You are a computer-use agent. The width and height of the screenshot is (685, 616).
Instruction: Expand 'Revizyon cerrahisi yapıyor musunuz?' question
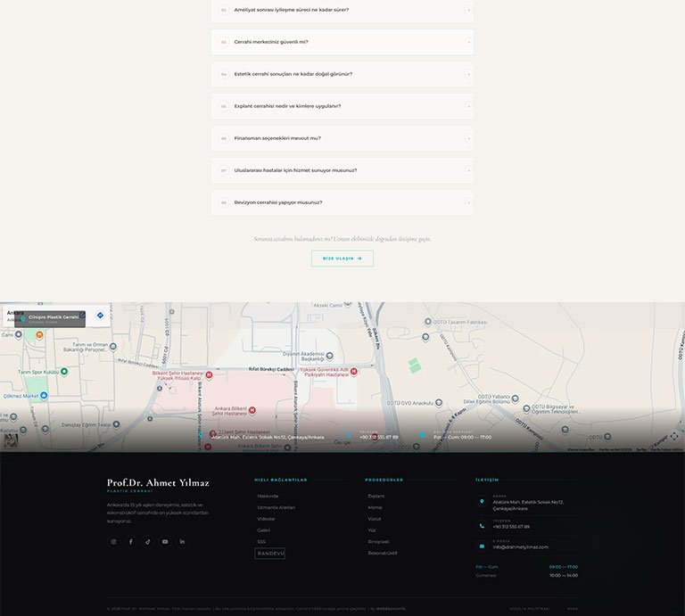[342, 202]
